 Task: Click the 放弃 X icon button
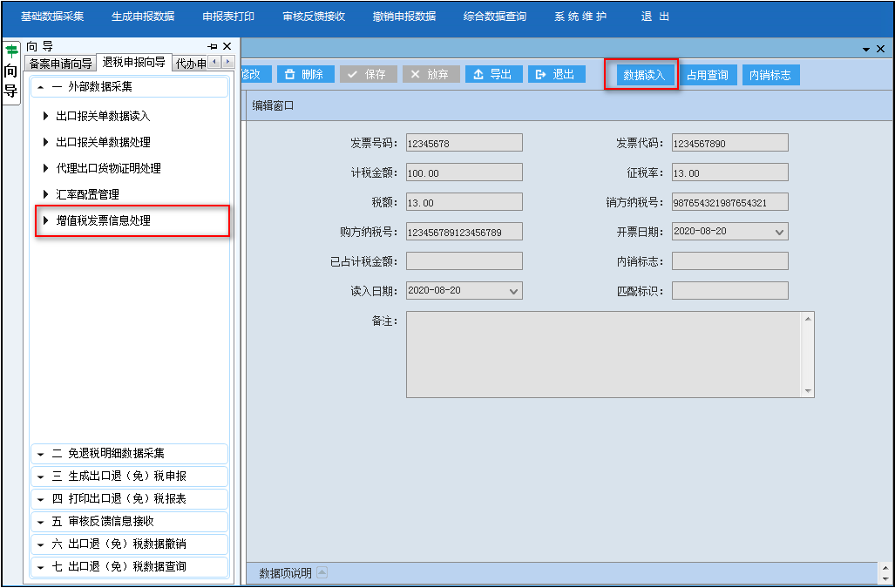click(x=431, y=74)
